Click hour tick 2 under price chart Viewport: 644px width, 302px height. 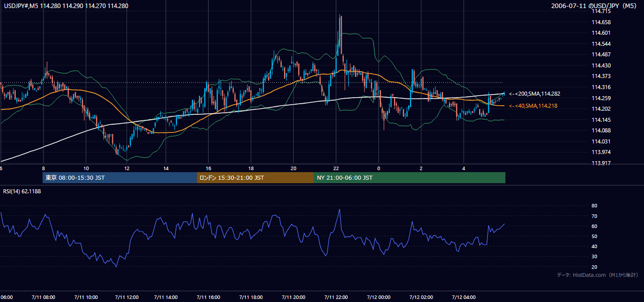tap(421, 169)
